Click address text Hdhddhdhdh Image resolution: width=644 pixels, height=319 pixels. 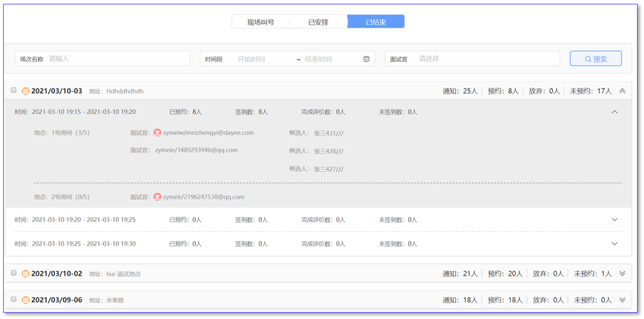(x=125, y=92)
